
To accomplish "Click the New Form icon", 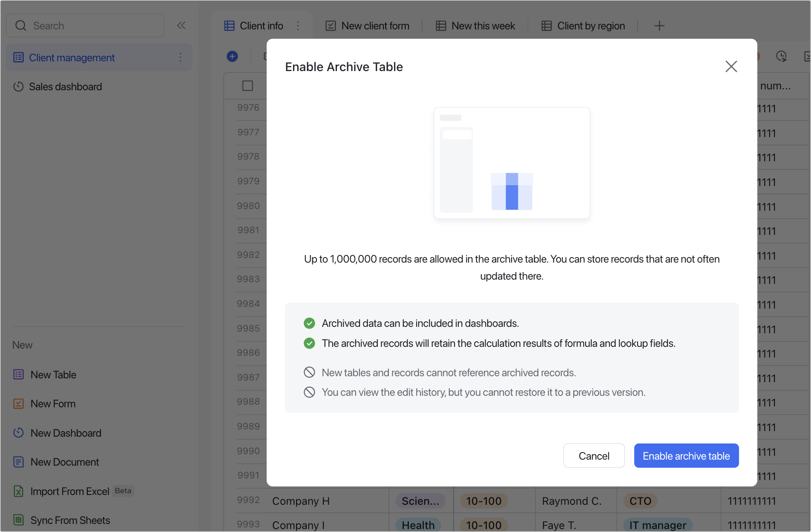I will 19,403.
